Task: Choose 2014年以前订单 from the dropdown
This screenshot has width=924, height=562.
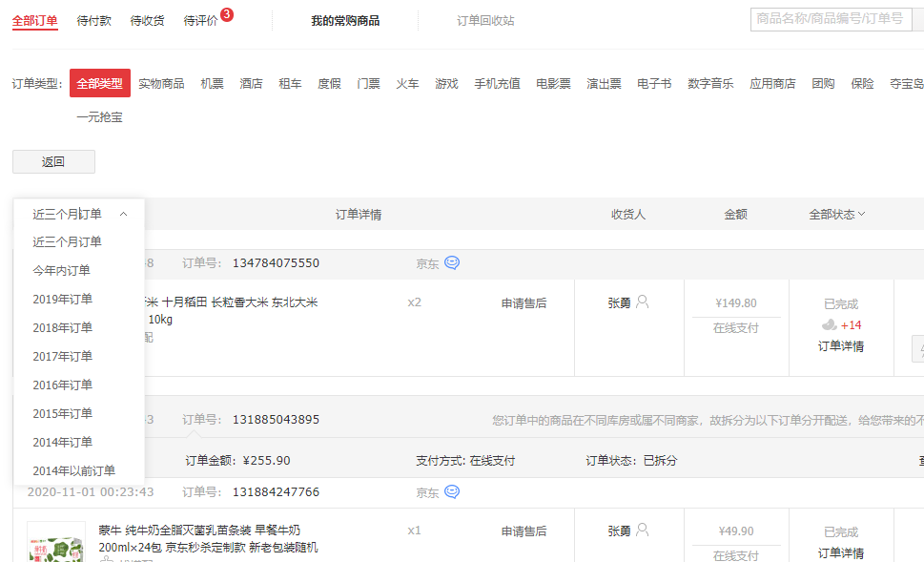Action: pyautogui.click(x=73, y=470)
